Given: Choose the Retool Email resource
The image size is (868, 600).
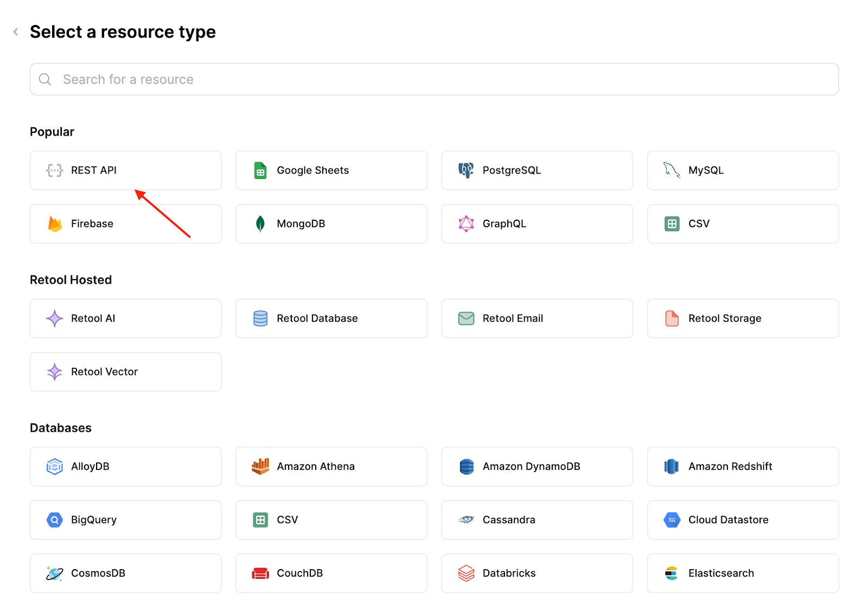Looking at the screenshot, I should [x=537, y=318].
